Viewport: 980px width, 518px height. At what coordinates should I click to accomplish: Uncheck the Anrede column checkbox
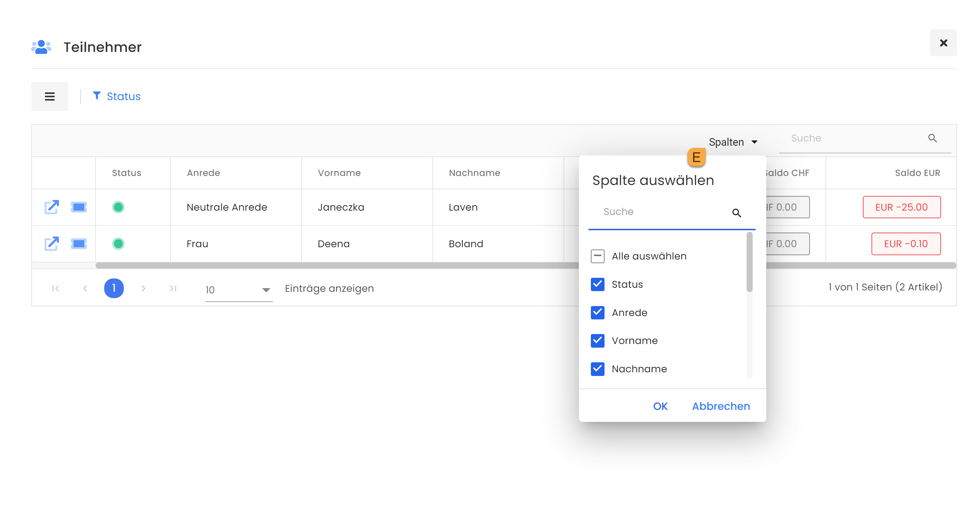[597, 312]
